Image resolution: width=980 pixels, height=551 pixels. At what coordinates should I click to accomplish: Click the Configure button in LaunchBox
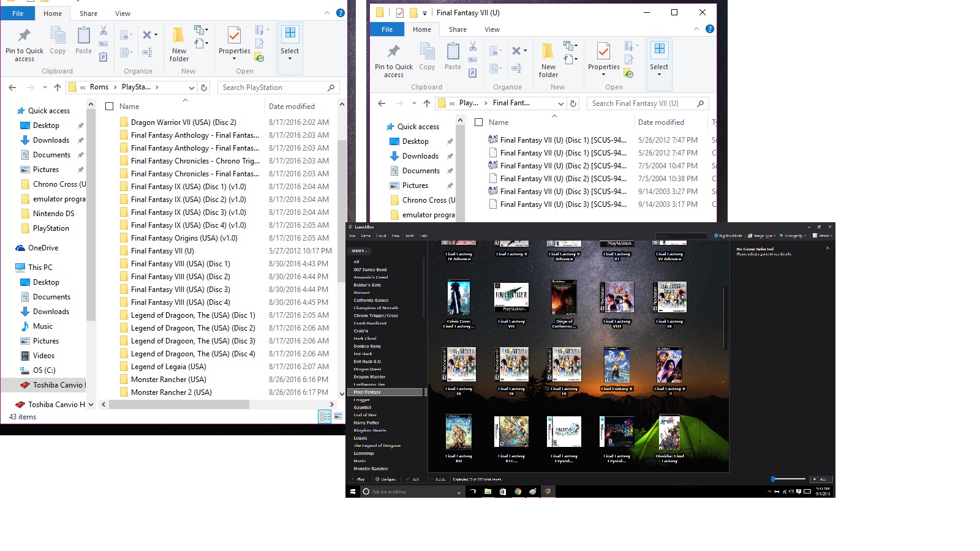tap(386, 479)
